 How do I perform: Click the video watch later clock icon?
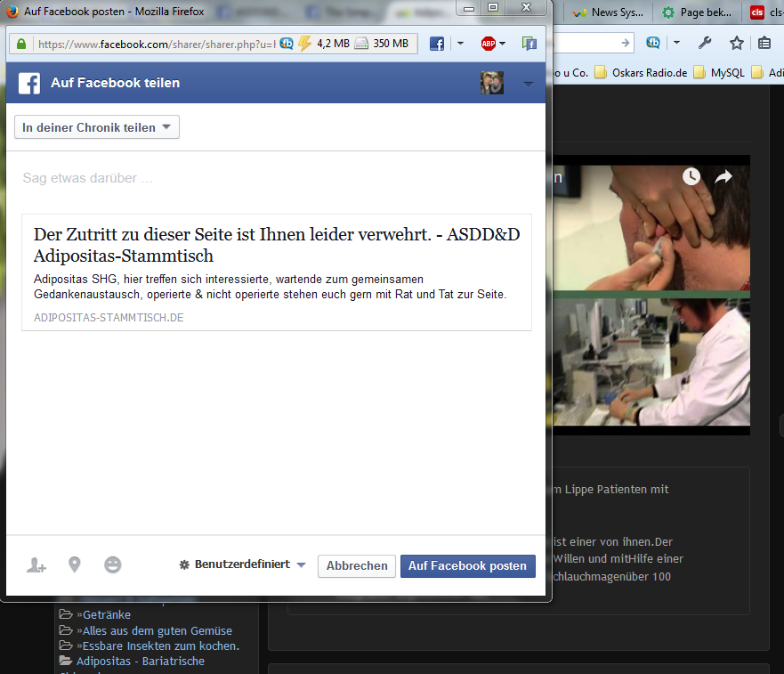click(691, 176)
